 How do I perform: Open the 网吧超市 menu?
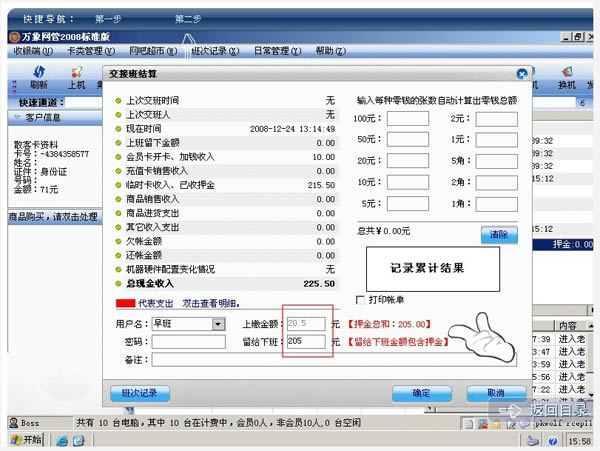153,51
